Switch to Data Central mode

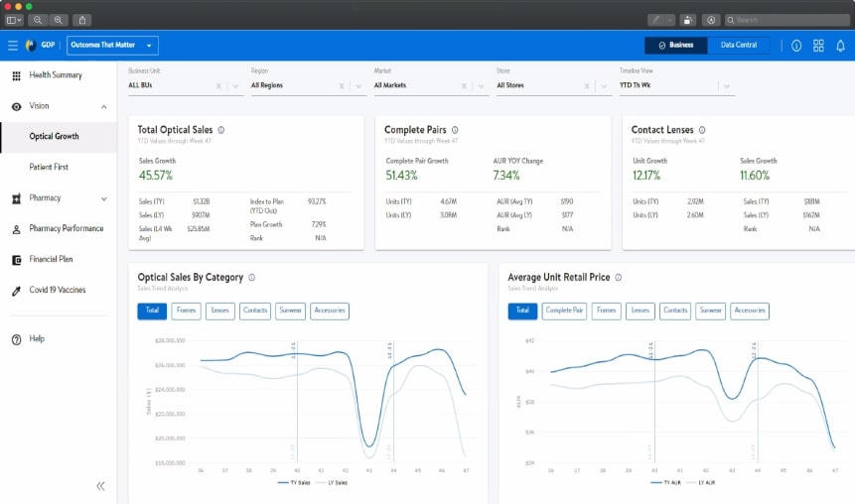pyautogui.click(x=739, y=45)
